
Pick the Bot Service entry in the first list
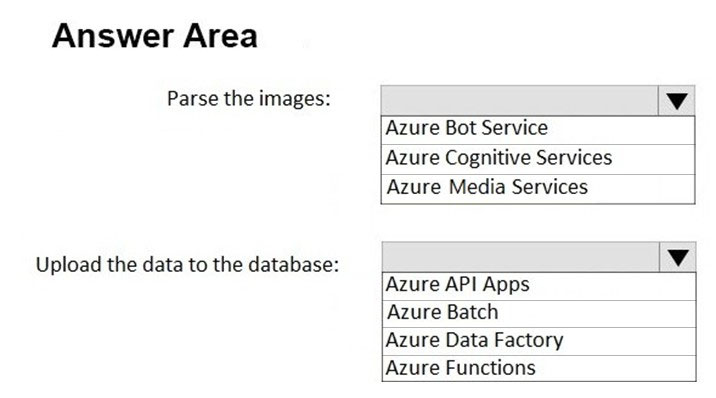pyautogui.click(x=538, y=130)
